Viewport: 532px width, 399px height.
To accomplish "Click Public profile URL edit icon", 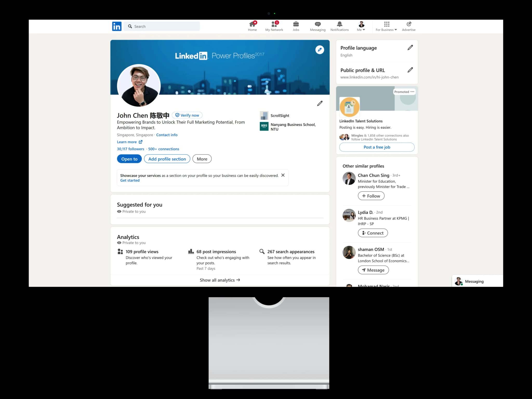I will click(x=410, y=70).
